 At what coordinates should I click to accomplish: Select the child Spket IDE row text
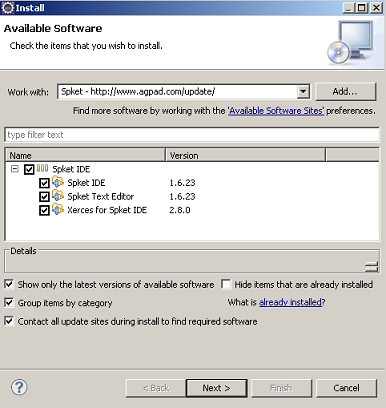click(86, 183)
